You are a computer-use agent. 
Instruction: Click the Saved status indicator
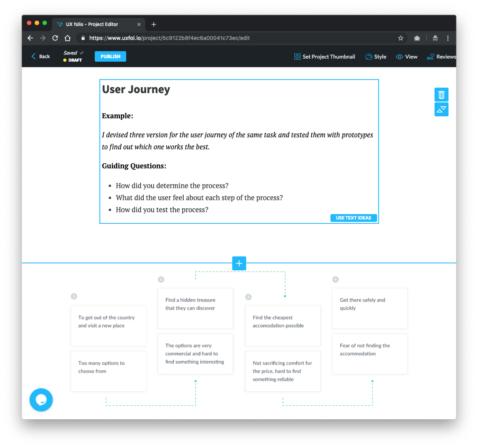[x=73, y=53]
